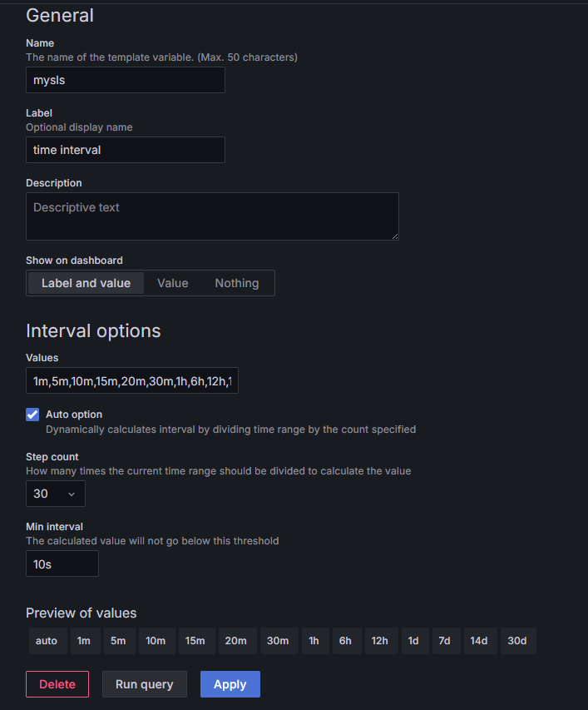
Task: Click the 5m preview value chip
Action: [119, 641]
